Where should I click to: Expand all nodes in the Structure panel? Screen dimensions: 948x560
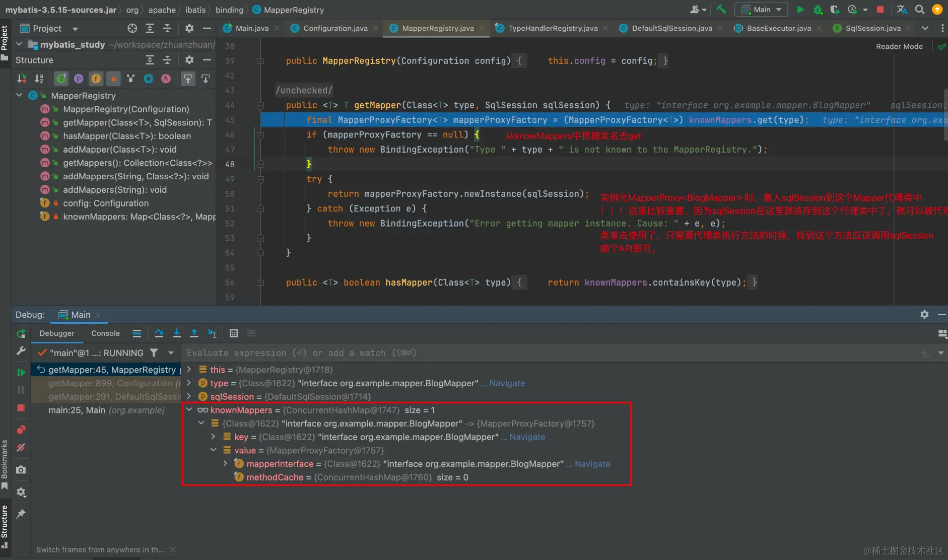coord(150,60)
